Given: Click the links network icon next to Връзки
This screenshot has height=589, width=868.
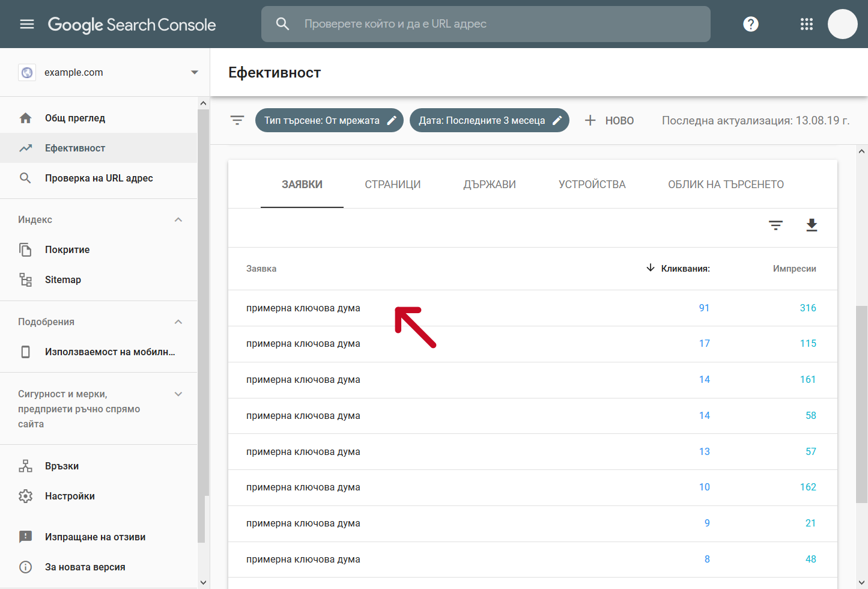Looking at the screenshot, I should pyautogui.click(x=25, y=466).
